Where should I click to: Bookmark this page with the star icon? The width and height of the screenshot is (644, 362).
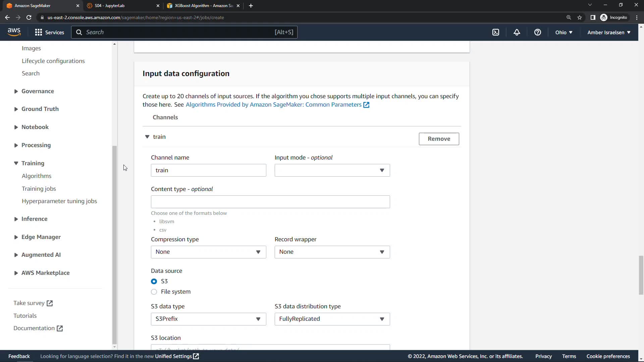pyautogui.click(x=580, y=17)
